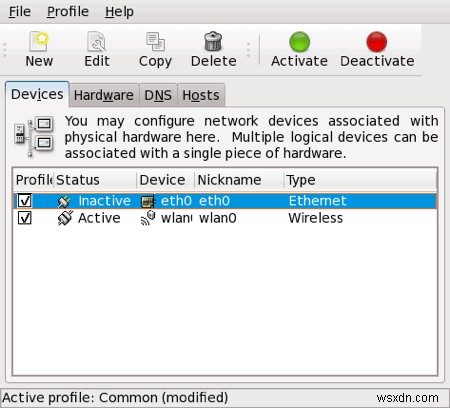Select the Active status text
This screenshot has width=450, height=408.
99,218
